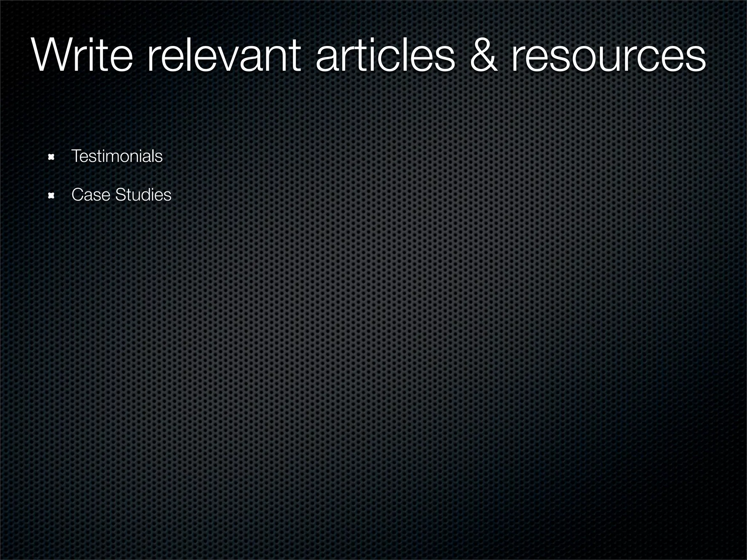Click the capital S of Studies
The height and width of the screenshot is (560, 747).
[x=120, y=195]
